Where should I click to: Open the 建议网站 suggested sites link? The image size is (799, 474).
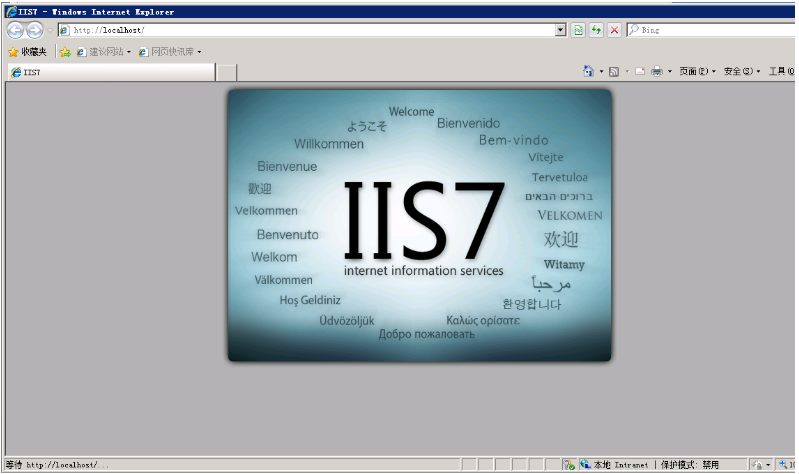(104, 51)
